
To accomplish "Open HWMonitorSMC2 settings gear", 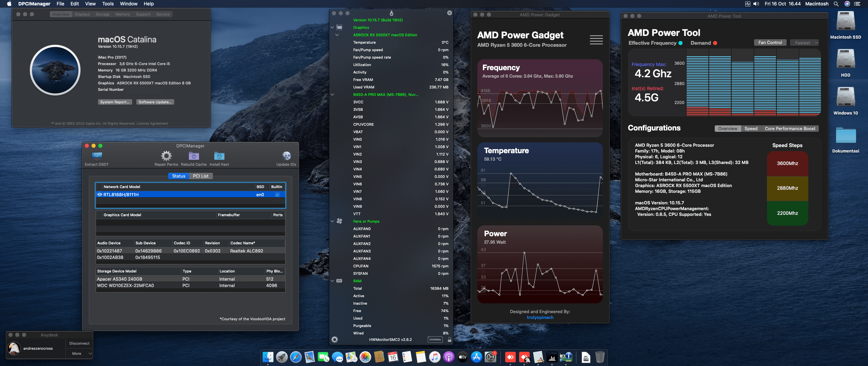I will [335, 340].
